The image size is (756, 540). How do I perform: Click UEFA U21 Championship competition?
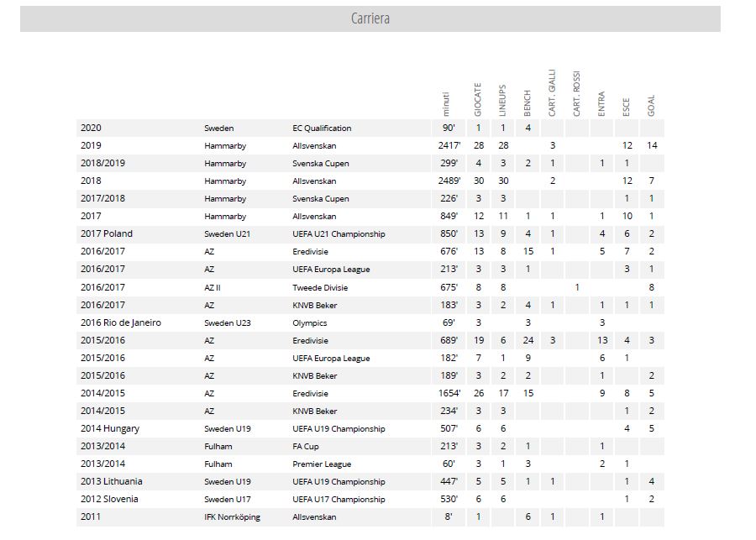(339, 234)
